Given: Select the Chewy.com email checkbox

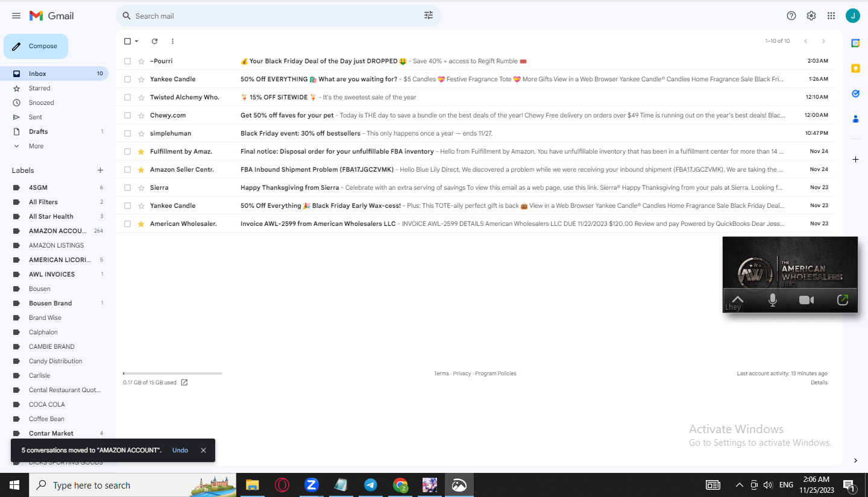Looking at the screenshot, I should click(x=127, y=115).
